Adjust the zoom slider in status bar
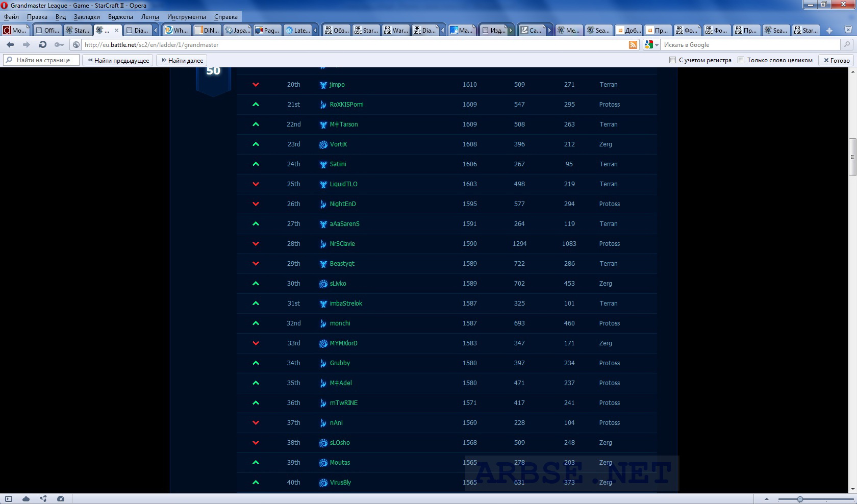Screen dimensions: 857x504 point(800,499)
